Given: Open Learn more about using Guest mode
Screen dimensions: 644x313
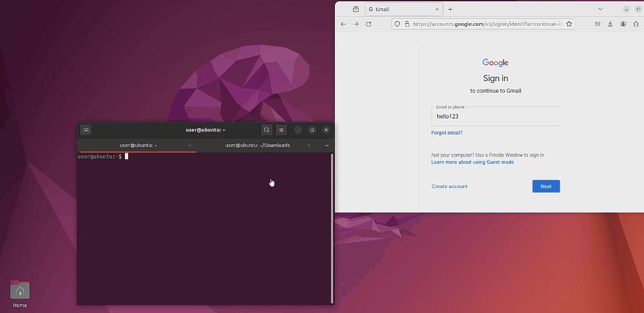Looking at the screenshot, I should coord(472,162).
